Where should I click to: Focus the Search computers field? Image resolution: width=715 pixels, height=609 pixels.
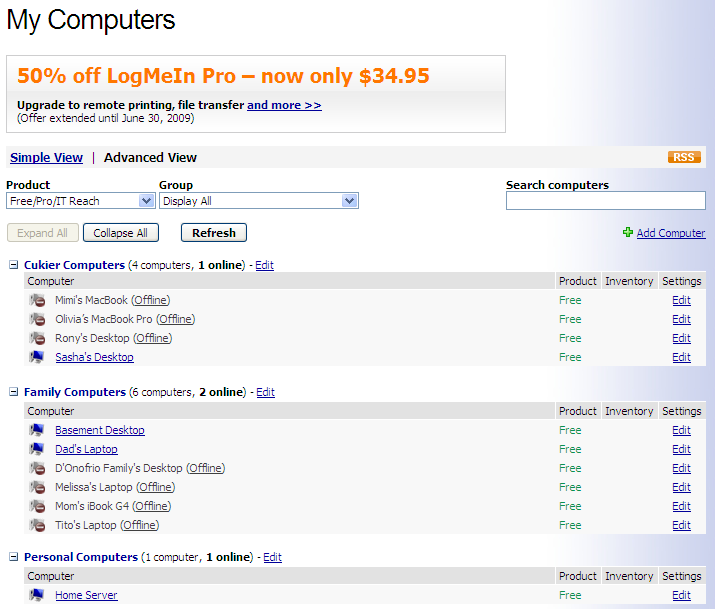[x=606, y=201]
